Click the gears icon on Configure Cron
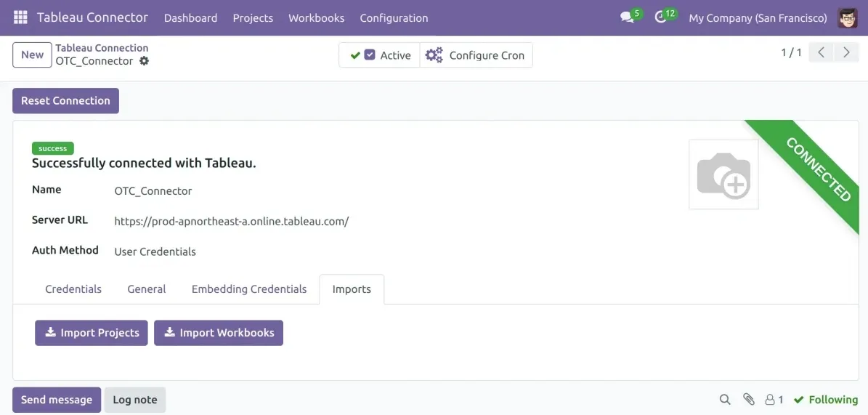Image resolution: width=868 pixels, height=415 pixels. (x=434, y=55)
